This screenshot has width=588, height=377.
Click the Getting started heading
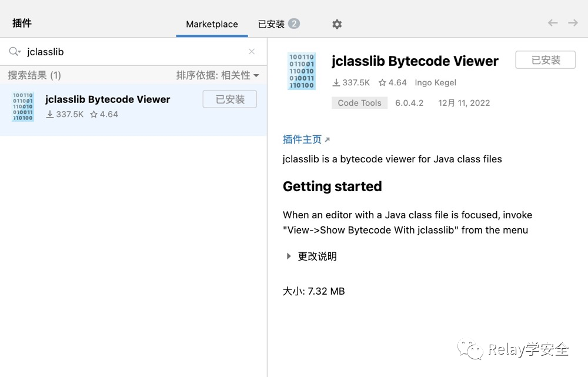332,186
